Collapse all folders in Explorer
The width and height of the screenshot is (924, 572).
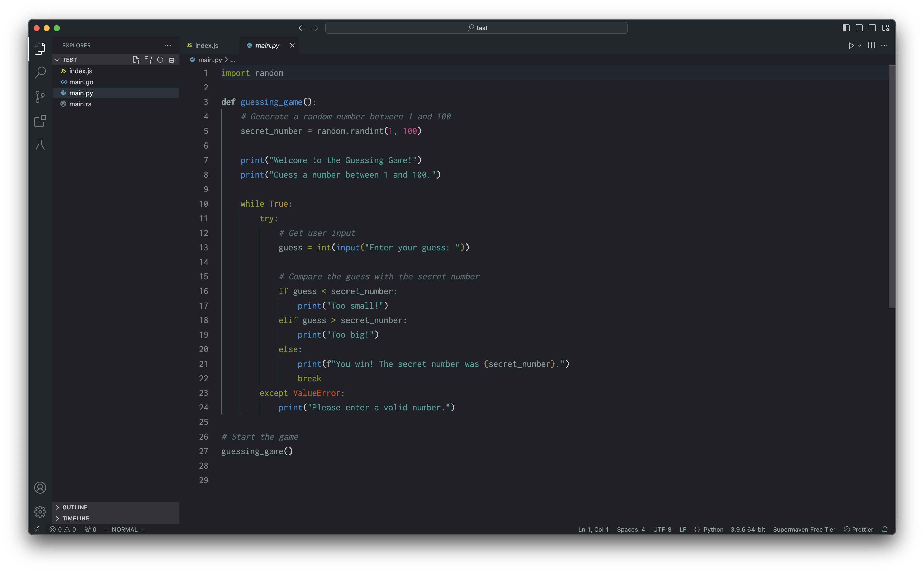(x=172, y=60)
